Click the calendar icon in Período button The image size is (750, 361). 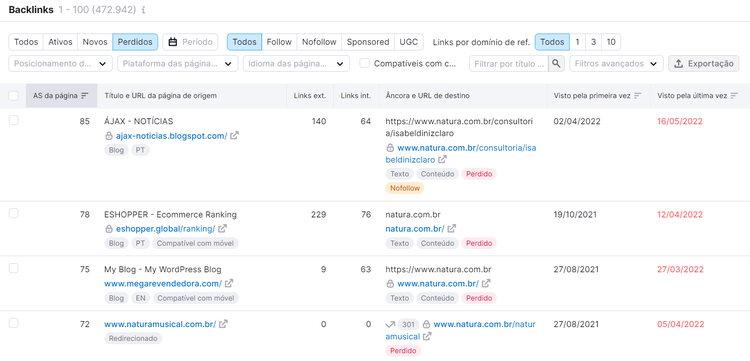(x=173, y=42)
